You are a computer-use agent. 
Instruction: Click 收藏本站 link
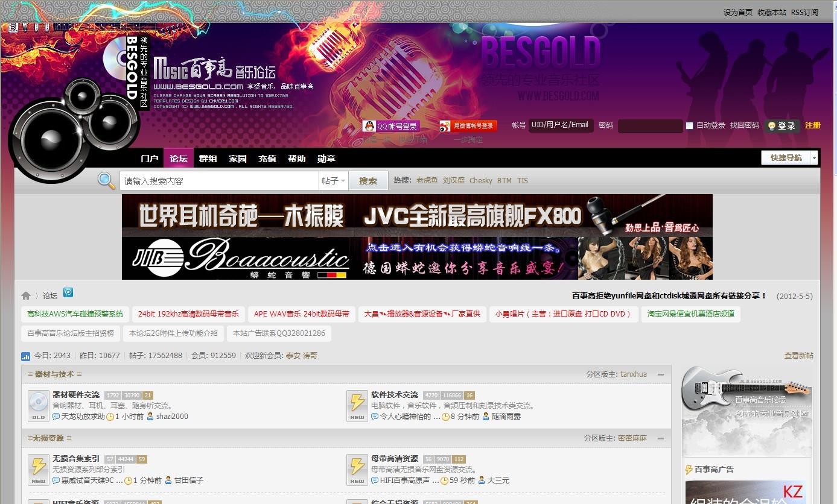click(772, 12)
